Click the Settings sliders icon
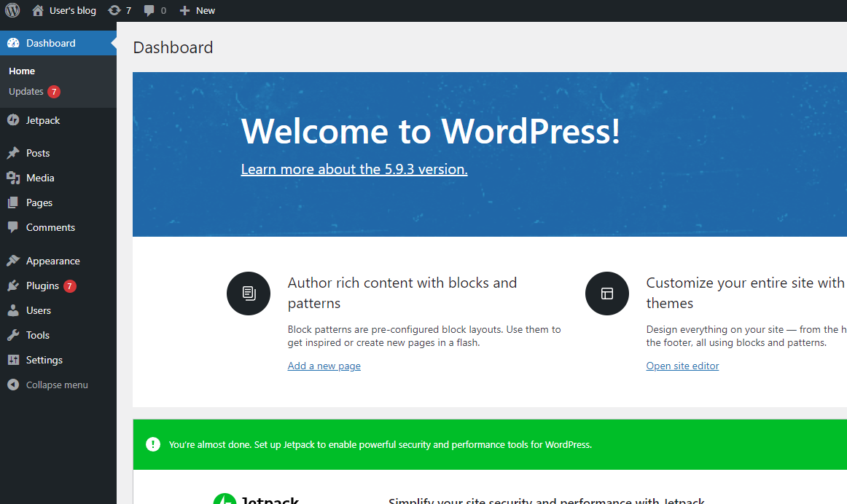847x504 pixels. click(14, 360)
